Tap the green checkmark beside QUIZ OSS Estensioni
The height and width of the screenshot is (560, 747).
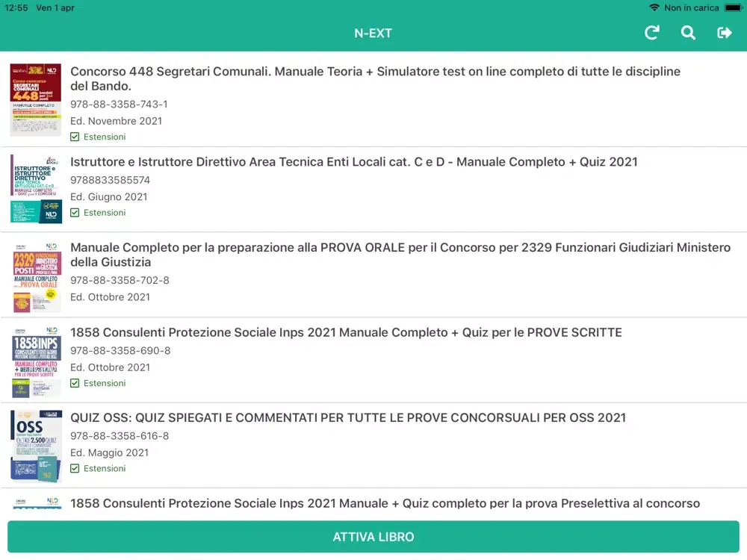click(75, 468)
